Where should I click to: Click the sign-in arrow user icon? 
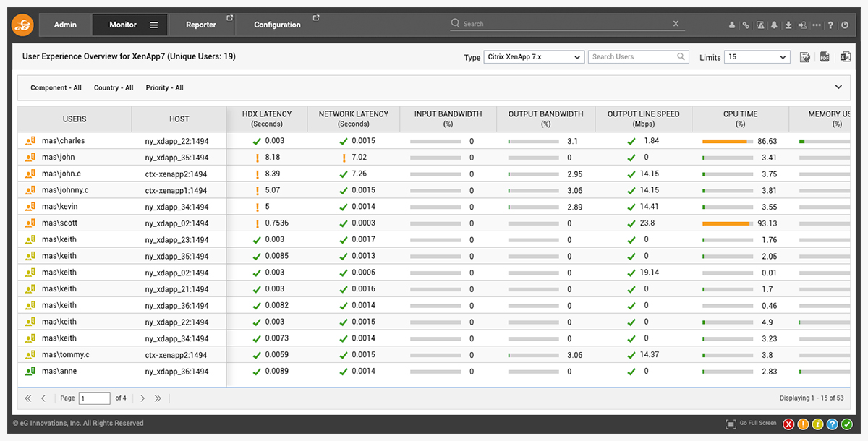click(x=803, y=25)
